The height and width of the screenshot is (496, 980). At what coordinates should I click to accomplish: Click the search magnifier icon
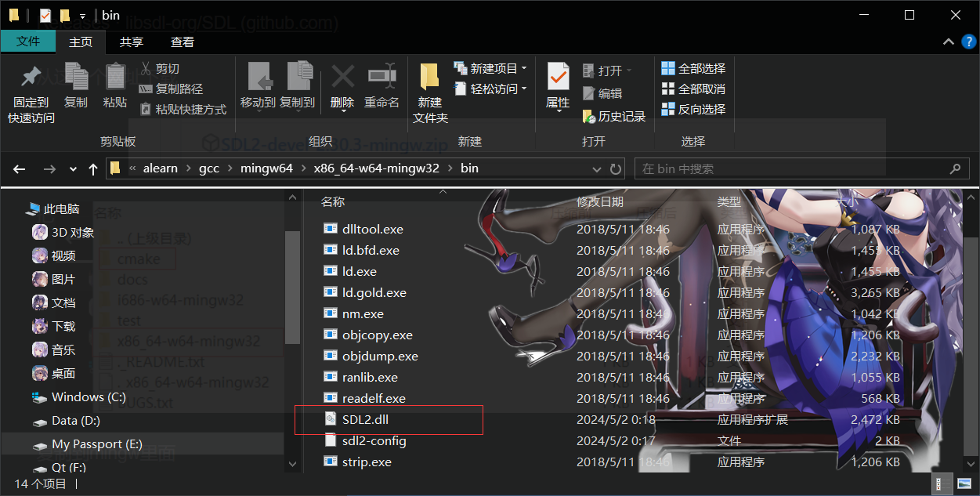click(x=954, y=168)
